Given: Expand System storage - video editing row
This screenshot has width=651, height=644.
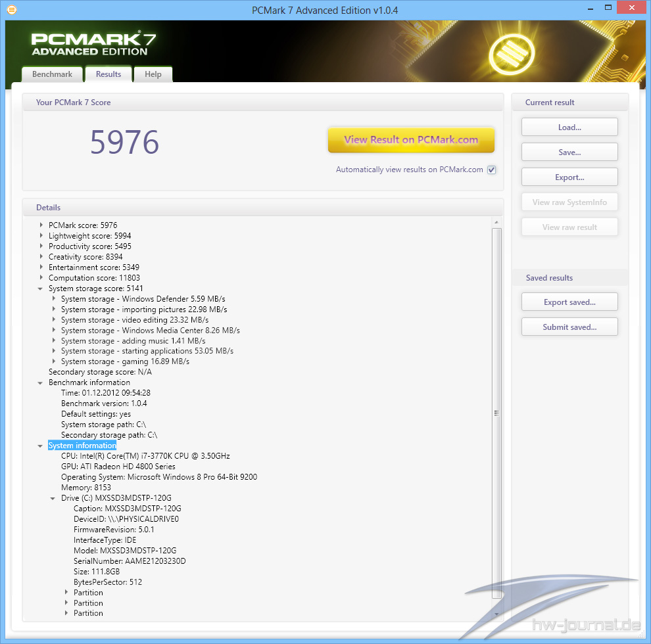Looking at the screenshot, I should pyautogui.click(x=53, y=319).
